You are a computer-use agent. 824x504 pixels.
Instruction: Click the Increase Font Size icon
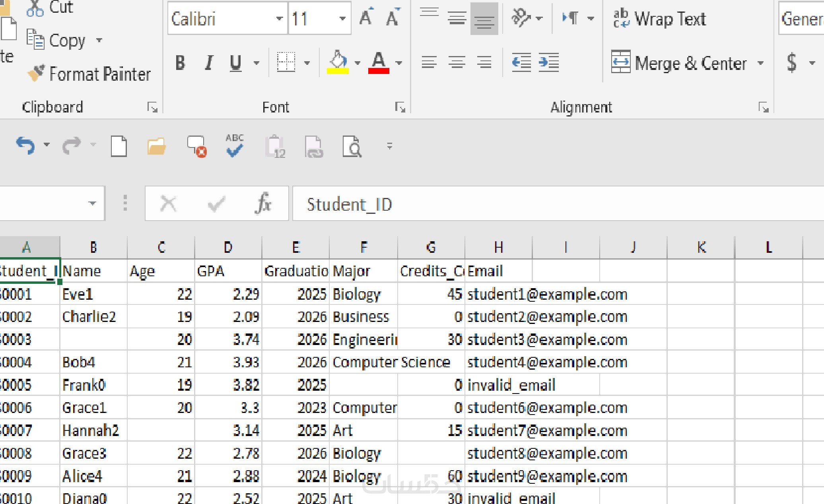coord(366,18)
